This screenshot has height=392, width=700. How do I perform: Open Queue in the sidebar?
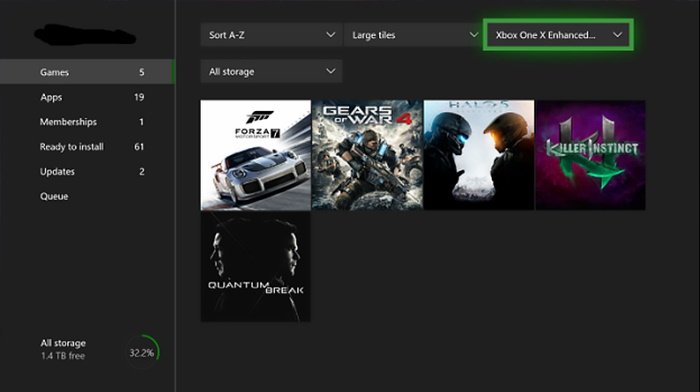click(x=87, y=196)
